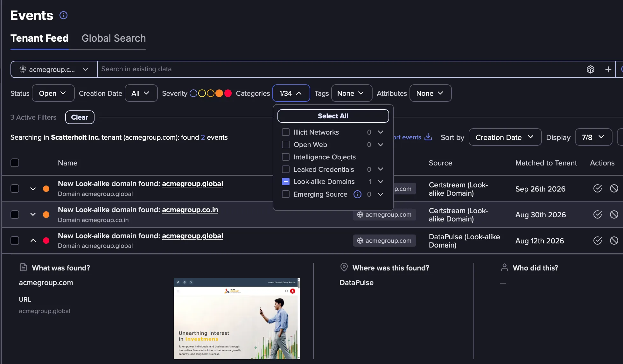Open the Attributes dropdown
This screenshot has height=364, width=623.
click(x=430, y=93)
